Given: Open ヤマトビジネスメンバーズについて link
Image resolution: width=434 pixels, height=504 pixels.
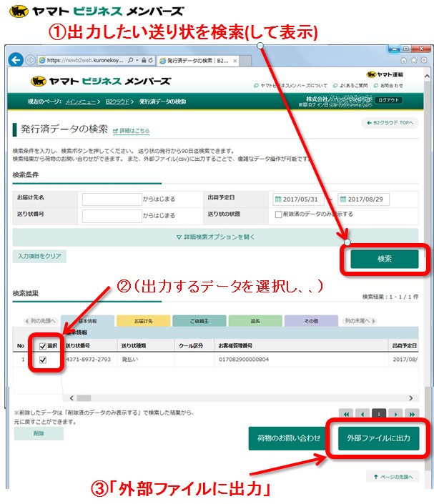Looking at the screenshot, I should click(x=290, y=86).
